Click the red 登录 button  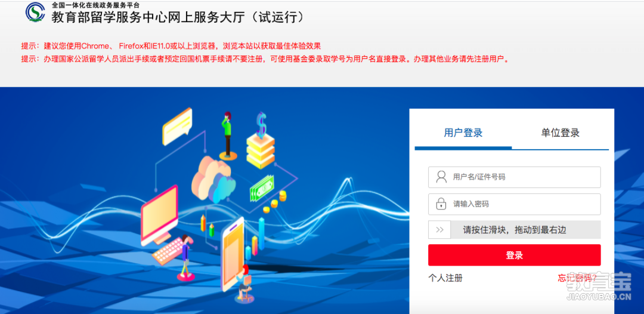click(514, 255)
